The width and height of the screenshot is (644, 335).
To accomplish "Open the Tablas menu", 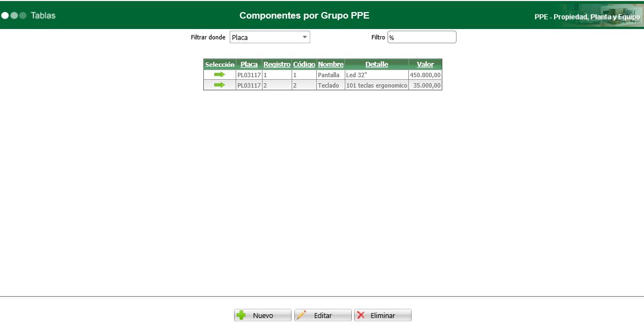I will tap(43, 15).
